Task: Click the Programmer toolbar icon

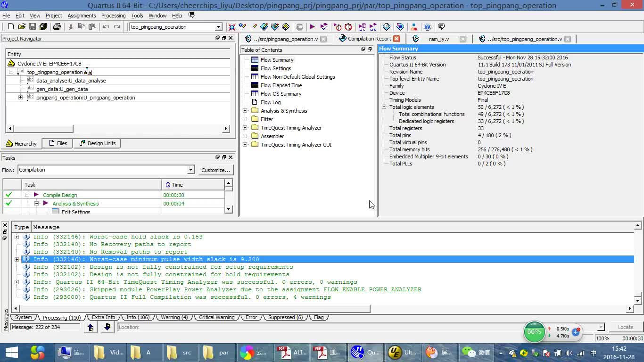Action: coord(400,27)
